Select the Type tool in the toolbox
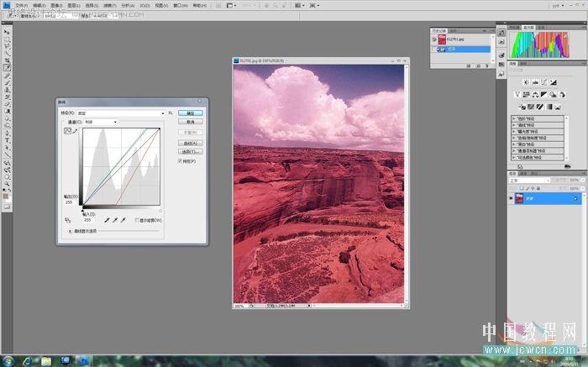The width and height of the screenshot is (588, 367). click(7, 140)
